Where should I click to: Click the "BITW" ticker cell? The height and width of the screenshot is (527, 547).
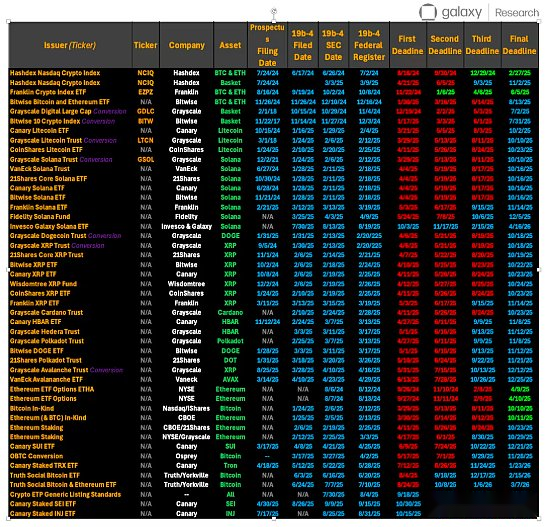pos(146,121)
